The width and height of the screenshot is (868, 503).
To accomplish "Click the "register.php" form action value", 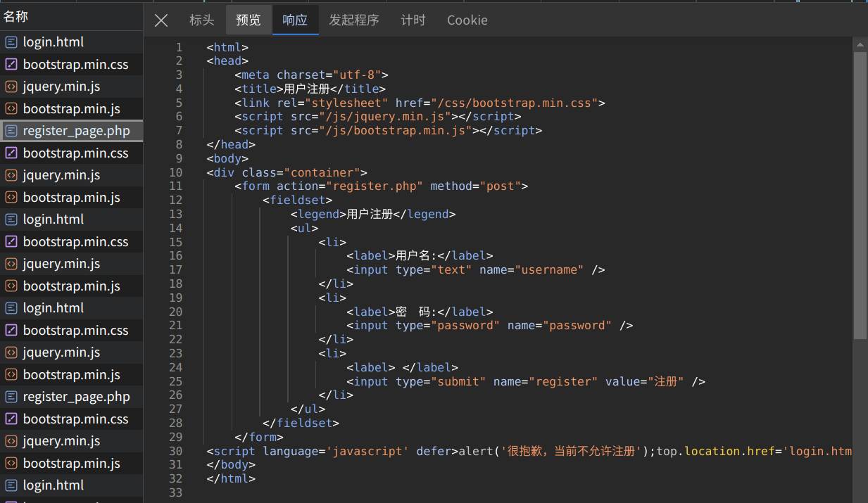I will 375,186.
